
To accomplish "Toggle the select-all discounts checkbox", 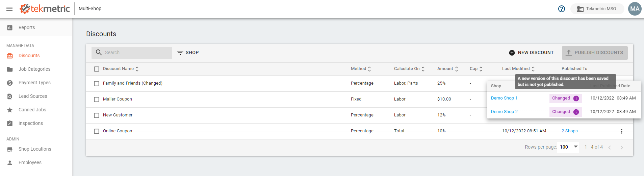I will click(x=97, y=69).
